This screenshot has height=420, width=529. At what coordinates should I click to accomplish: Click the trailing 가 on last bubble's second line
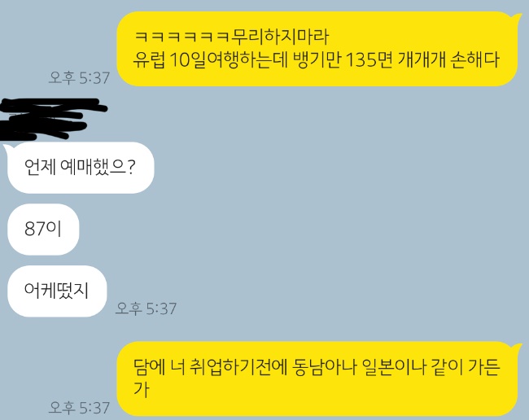click(142, 389)
